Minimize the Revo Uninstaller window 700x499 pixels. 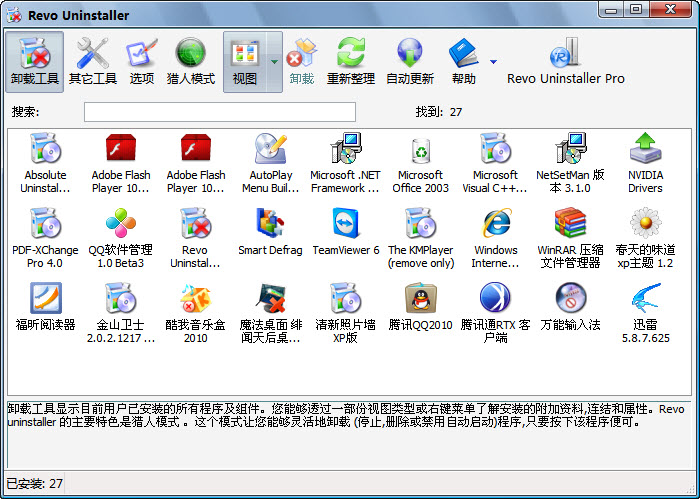tap(610, 9)
